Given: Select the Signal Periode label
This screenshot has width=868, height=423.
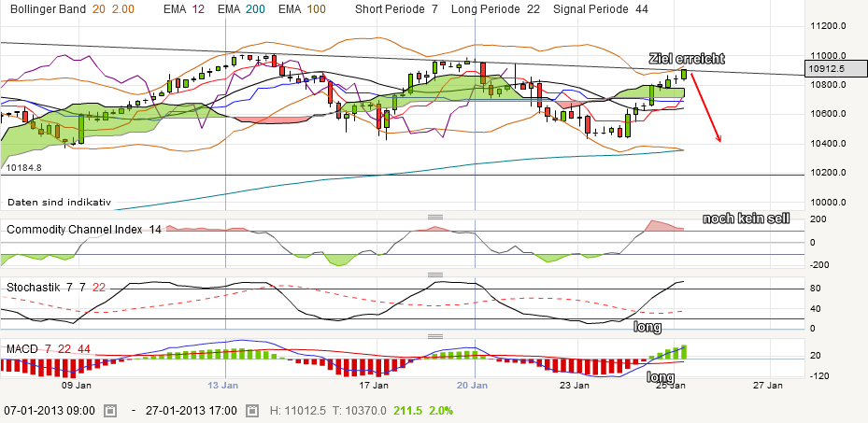Looking at the screenshot, I should pos(591,9).
